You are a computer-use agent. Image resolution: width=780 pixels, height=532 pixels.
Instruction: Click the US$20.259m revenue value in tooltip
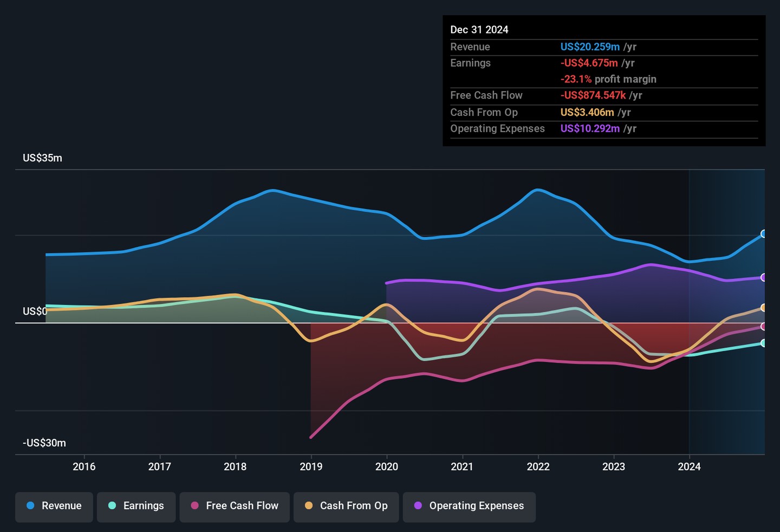[590, 47]
